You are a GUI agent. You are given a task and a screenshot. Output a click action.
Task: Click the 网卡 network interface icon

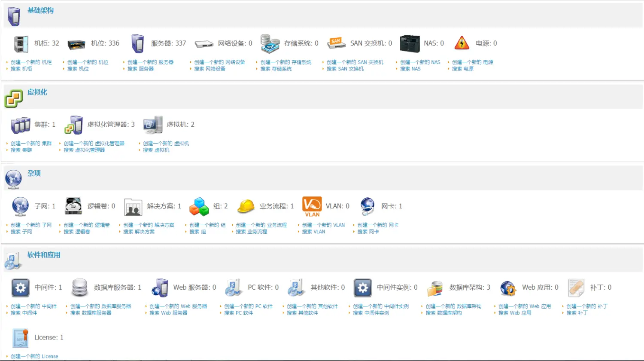pos(368,206)
